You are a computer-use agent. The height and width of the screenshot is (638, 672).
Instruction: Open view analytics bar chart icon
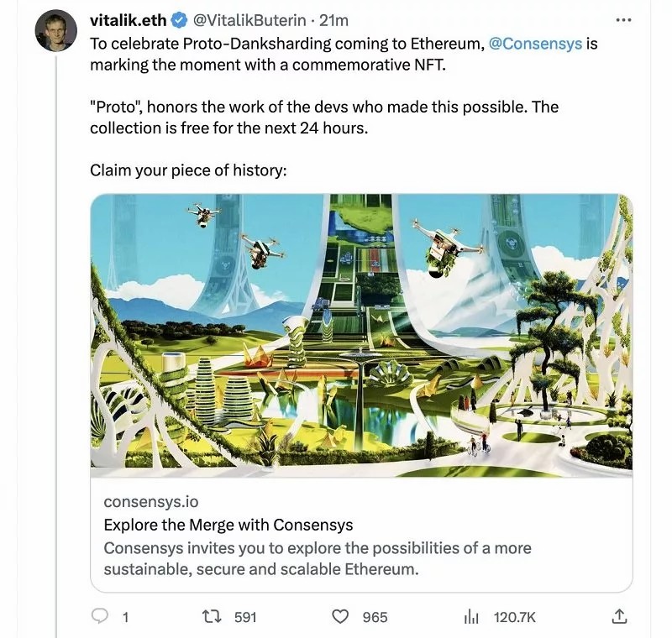coord(471,617)
